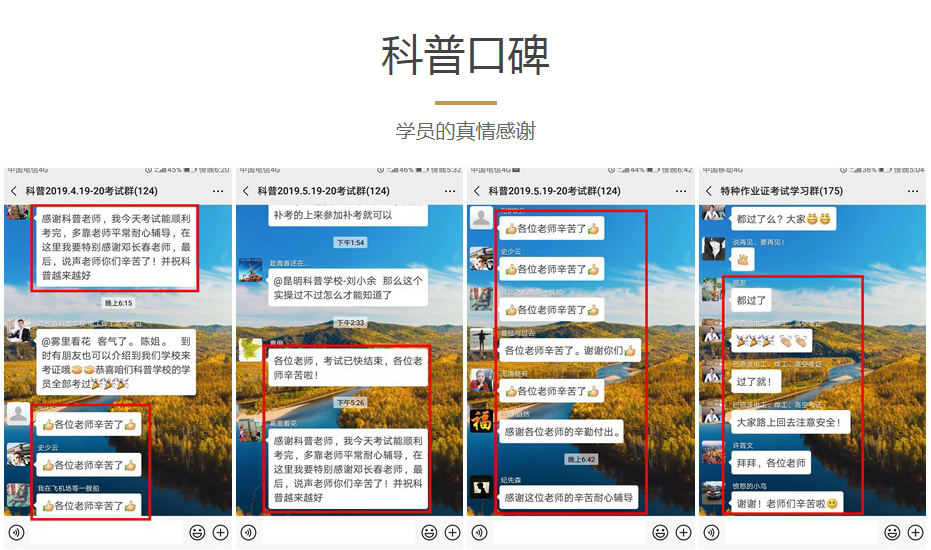The image size is (931, 550).
Task: Tap voice input icon in chat showing 晚上6:42
Action: pos(480,533)
